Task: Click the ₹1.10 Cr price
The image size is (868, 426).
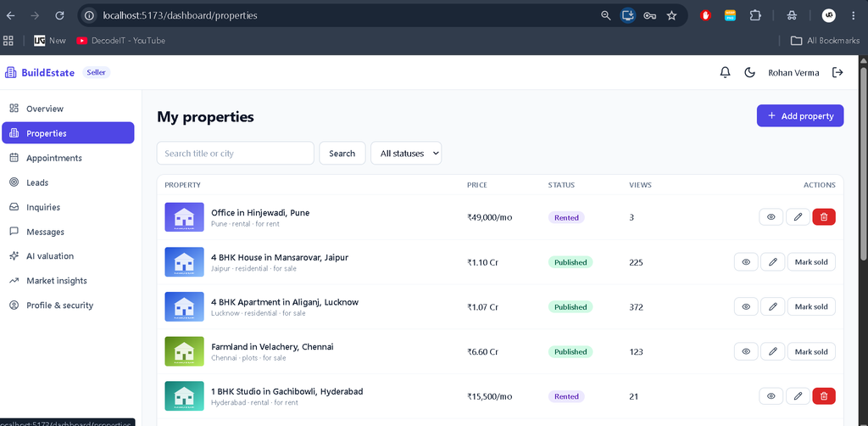Action: 482,262
